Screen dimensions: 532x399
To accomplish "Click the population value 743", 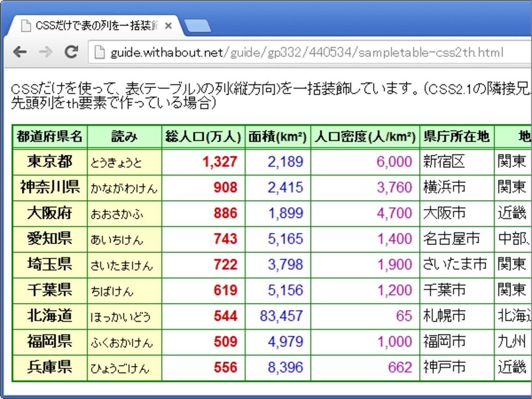I will pyautogui.click(x=225, y=239).
